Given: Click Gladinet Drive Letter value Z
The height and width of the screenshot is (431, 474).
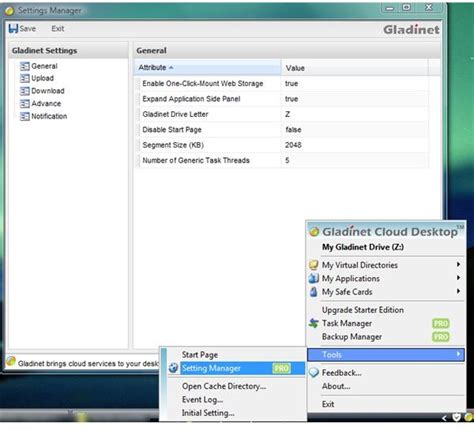Looking at the screenshot, I should coord(287,114).
